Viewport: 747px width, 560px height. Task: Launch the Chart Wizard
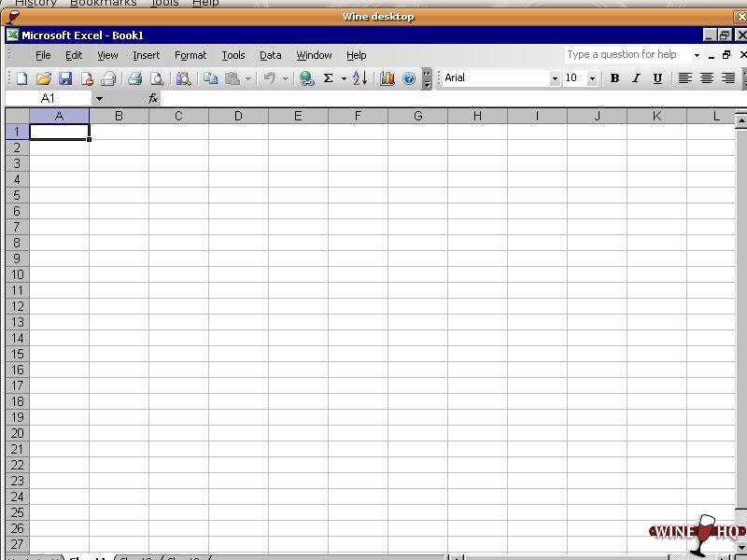pyautogui.click(x=387, y=78)
